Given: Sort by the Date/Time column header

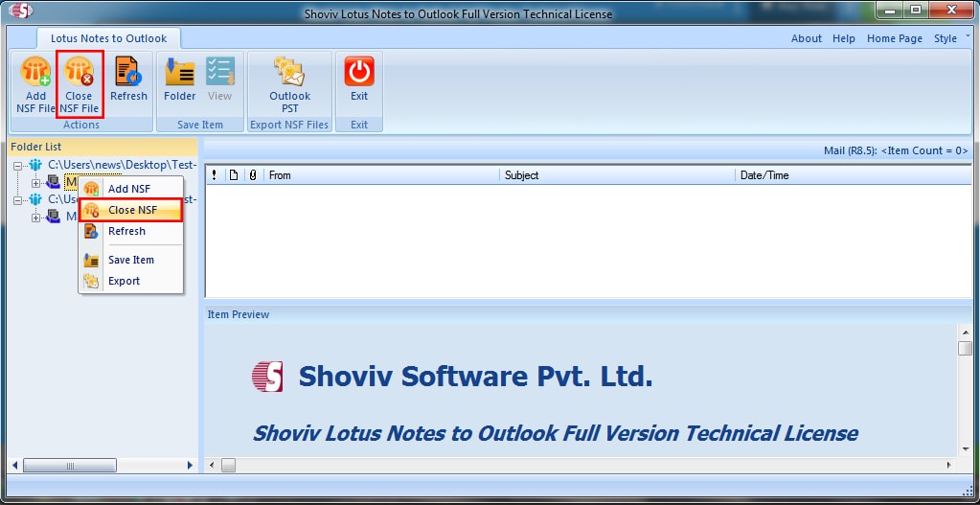Looking at the screenshot, I should click(x=854, y=175).
